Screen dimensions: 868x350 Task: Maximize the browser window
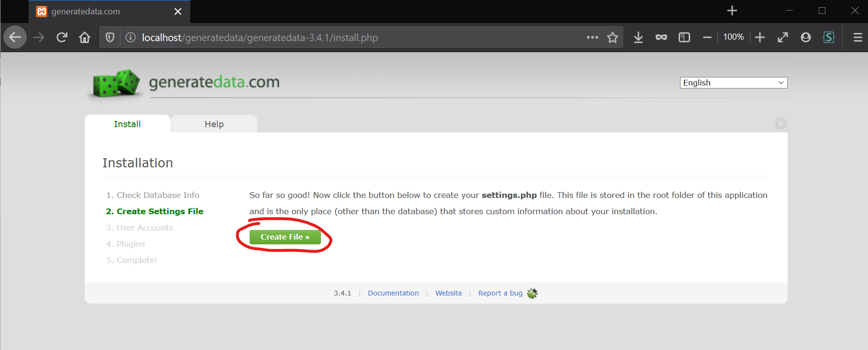(822, 11)
